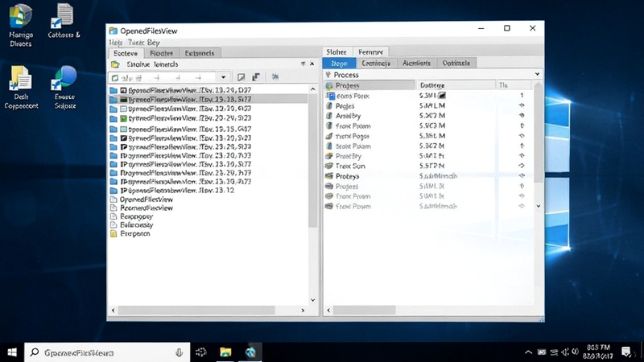Click the arrow icon in the AmelBy row

pyautogui.click(x=522, y=116)
